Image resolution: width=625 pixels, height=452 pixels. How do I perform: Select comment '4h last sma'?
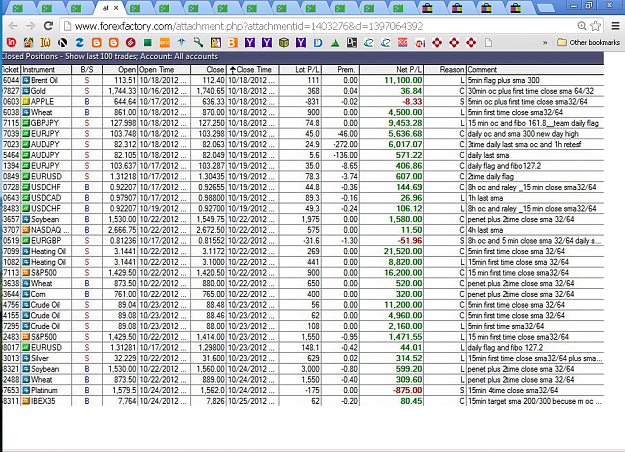click(485, 230)
